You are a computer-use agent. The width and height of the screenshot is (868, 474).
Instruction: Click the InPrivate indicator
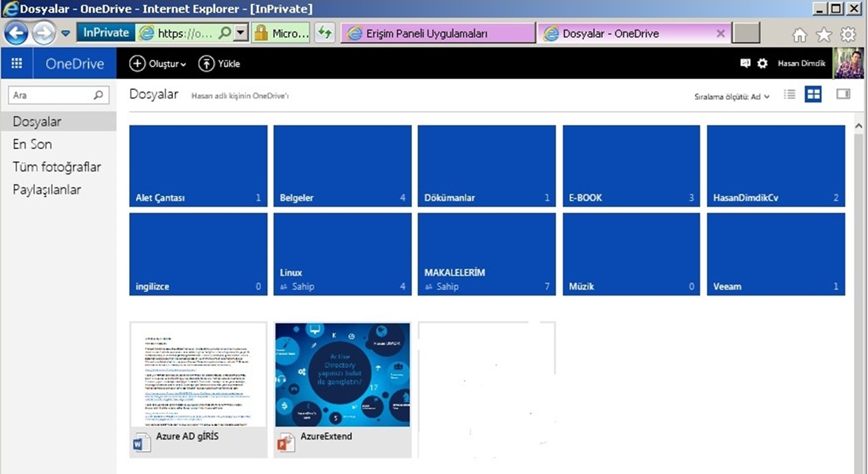[106, 33]
